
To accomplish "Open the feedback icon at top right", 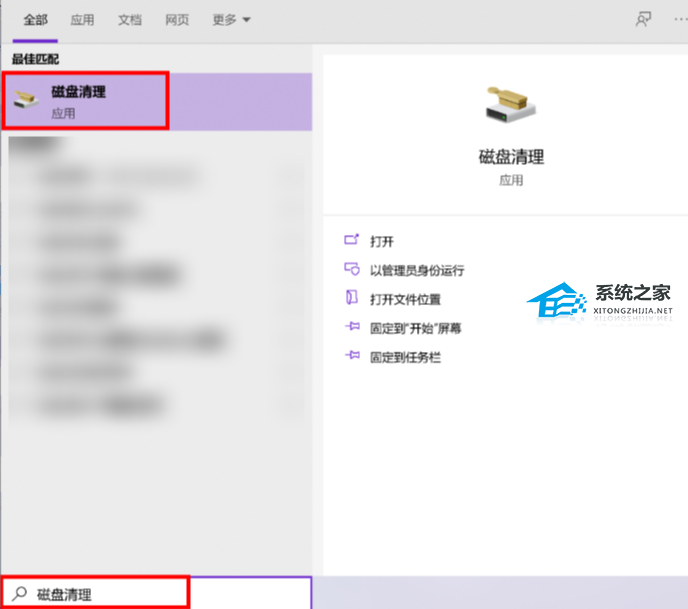I will coord(644,19).
